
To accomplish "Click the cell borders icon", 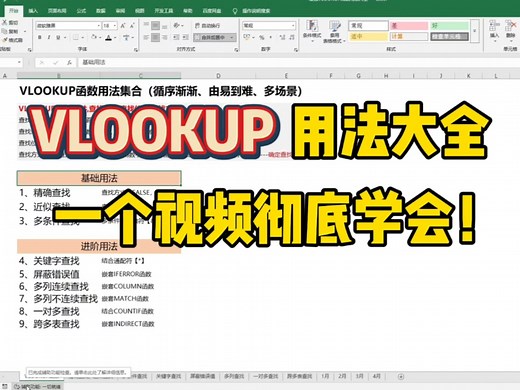I will click(76, 37).
